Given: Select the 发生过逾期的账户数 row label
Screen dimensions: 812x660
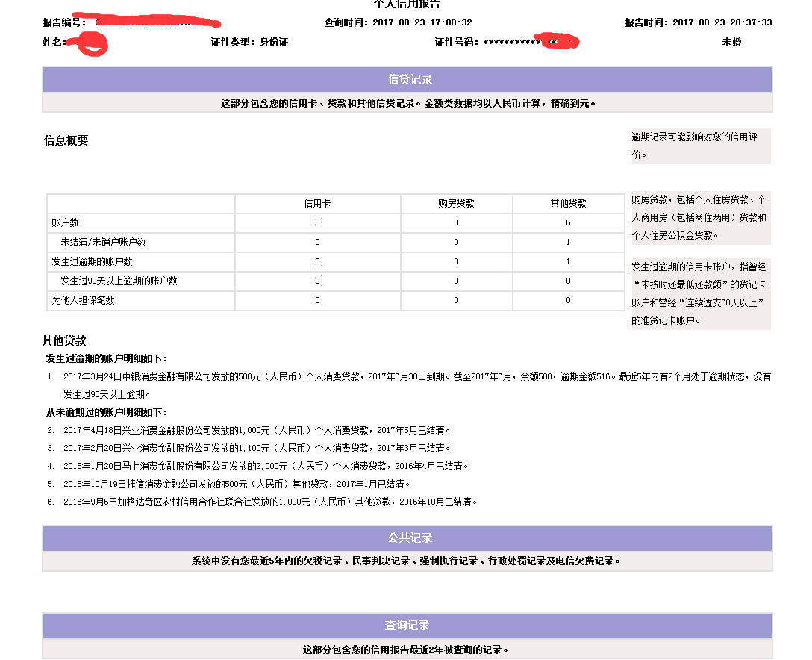Looking at the screenshot, I should [92, 261].
